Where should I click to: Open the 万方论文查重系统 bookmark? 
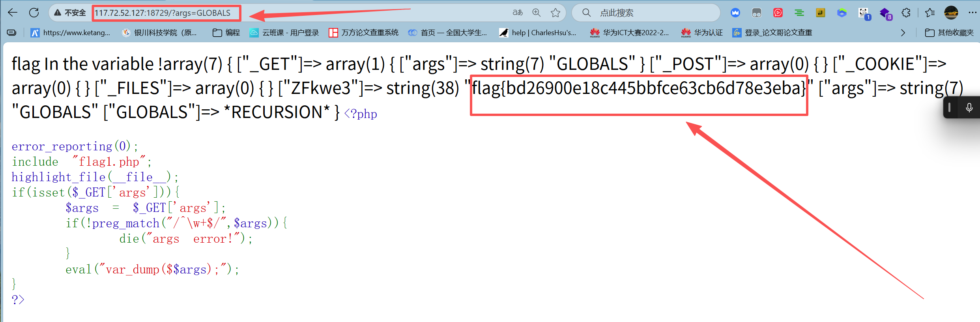click(x=364, y=32)
